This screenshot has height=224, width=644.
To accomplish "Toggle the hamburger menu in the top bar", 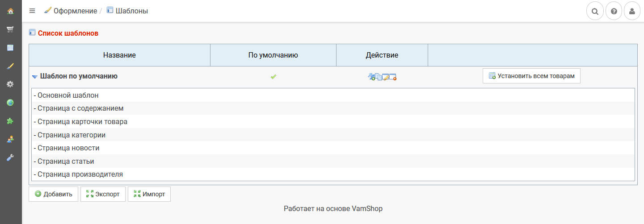I will pyautogui.click(x=32, y=11).
